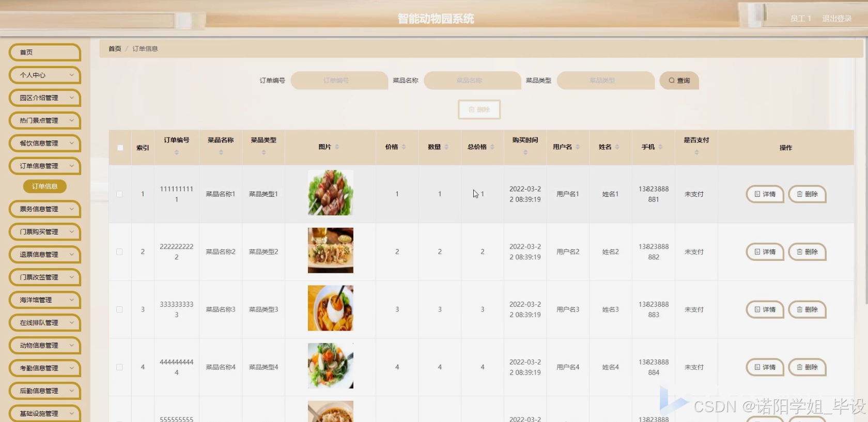
Task: Expand 在线排队管理 sidebar menu
Action: point(45,323)
